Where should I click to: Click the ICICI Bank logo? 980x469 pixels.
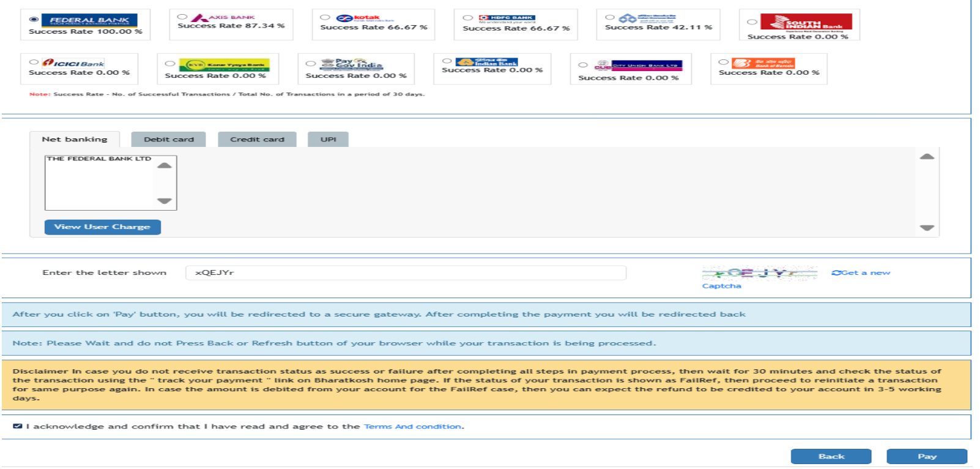tap(73, 63)
